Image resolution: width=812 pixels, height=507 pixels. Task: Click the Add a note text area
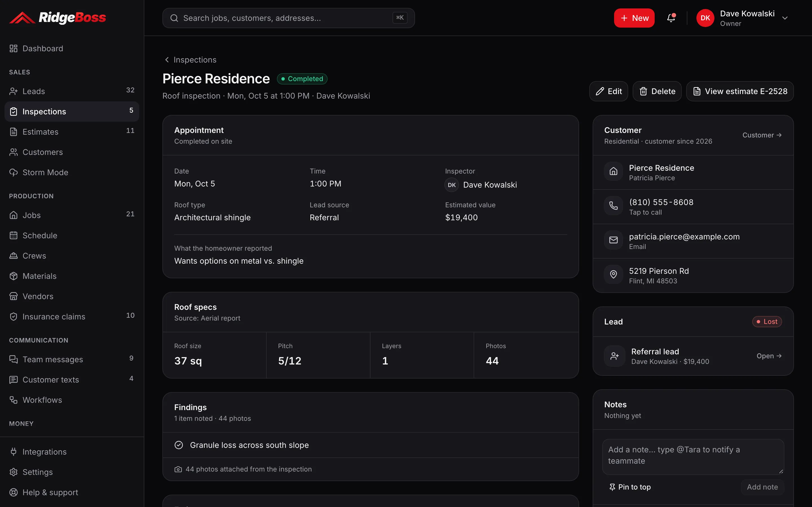(x=693, y=457)
